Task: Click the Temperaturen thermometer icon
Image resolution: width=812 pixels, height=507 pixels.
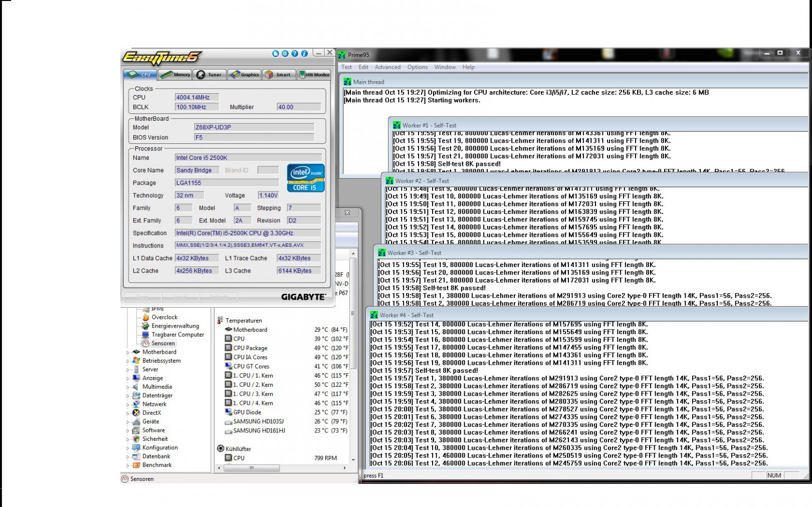Action: (x=220, y=321)
